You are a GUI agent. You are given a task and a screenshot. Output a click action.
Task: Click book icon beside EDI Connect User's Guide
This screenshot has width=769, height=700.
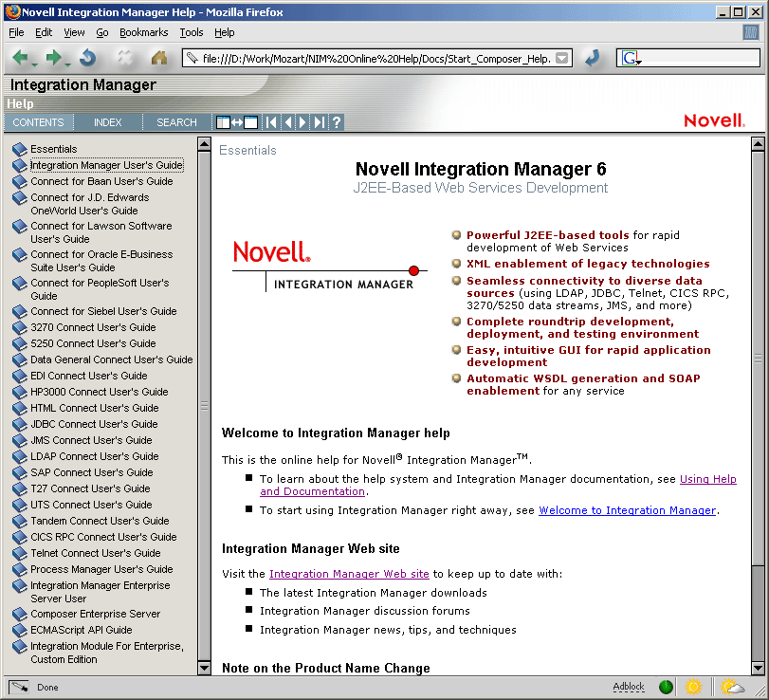pyautogui.click(x=20, y=376)
